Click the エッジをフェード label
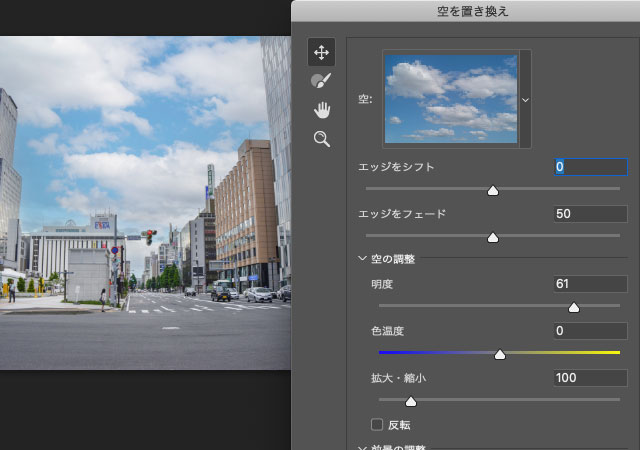The width and height of the screenshot is (640, 450). pos(402,214)
